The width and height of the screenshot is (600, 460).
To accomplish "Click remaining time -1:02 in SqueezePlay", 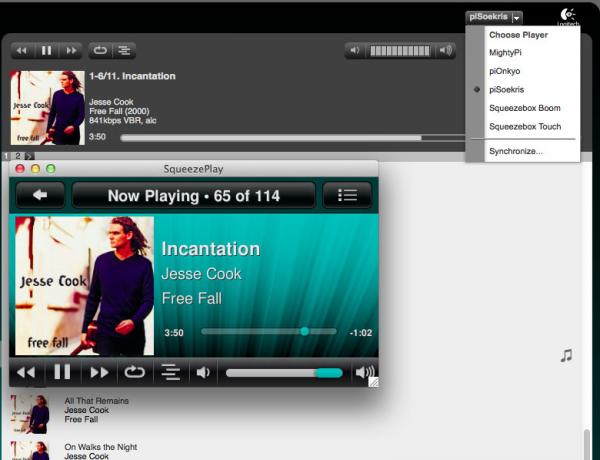I will click(x=361, y=333).
